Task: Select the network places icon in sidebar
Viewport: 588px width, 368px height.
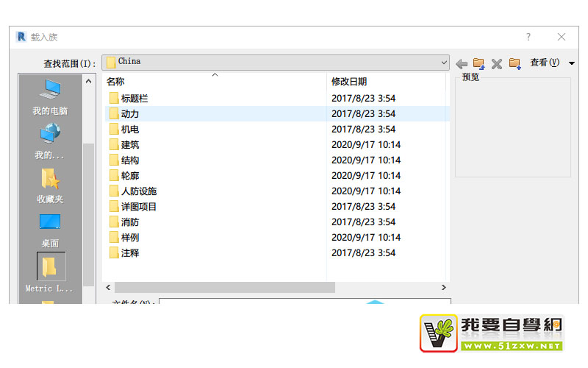Action: pos(50,141)
